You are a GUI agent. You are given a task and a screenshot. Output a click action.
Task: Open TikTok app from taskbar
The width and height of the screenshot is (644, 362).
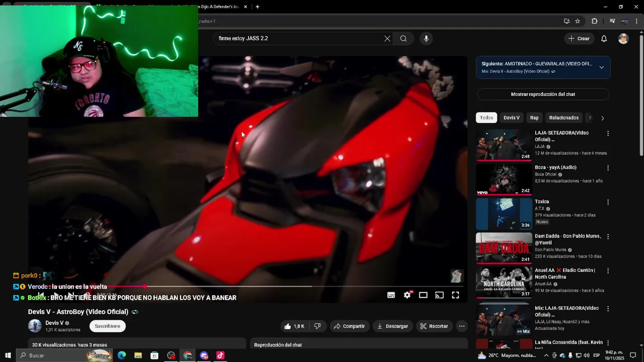220,355
